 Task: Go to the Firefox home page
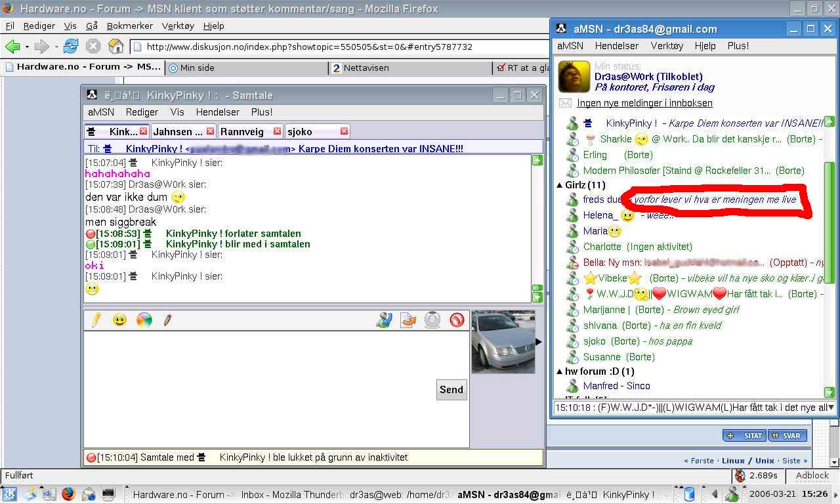pos(115,47)
